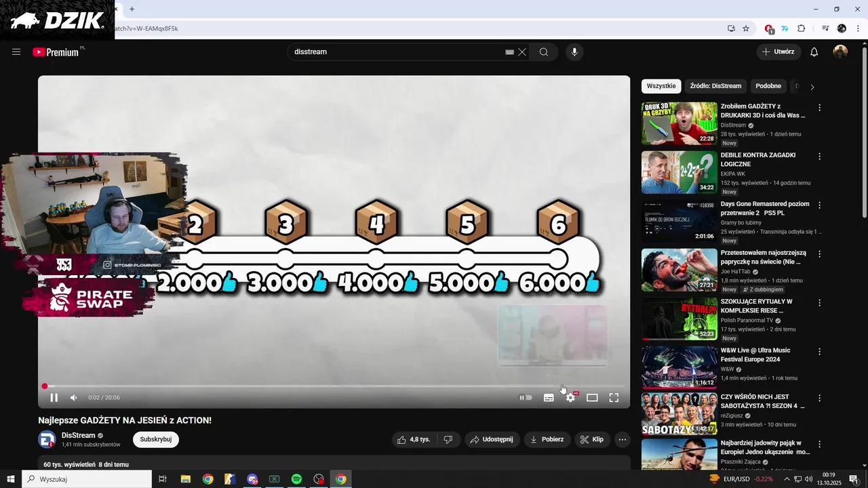Open the DRUK 3D video thumbnail
This screenshot has width=868, height=488.
pyautogui.click(x=679, y=123)
